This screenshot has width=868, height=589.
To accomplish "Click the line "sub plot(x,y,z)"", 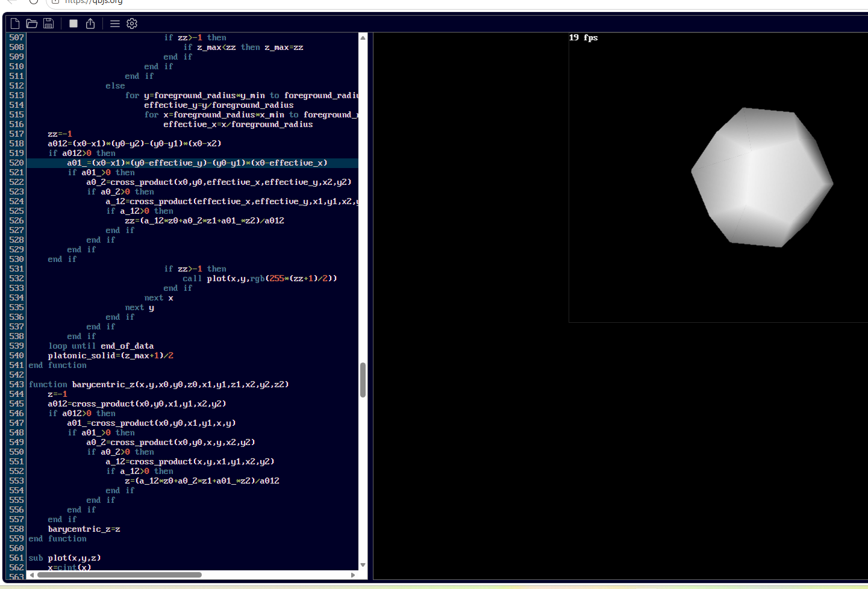I will coord(64,558).
